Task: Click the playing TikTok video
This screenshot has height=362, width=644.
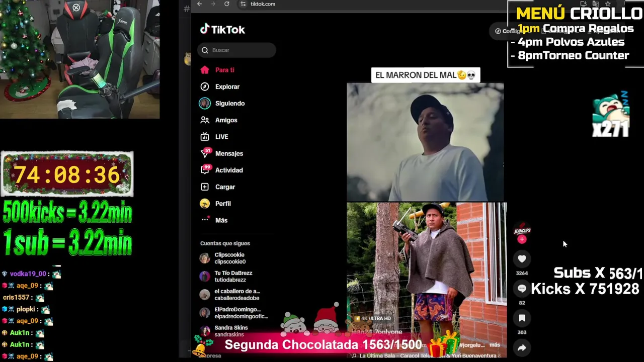Action: point(426,211)
